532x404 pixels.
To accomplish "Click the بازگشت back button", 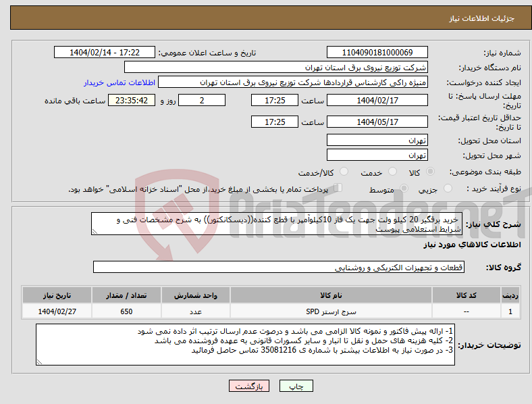I will point(249,386).
